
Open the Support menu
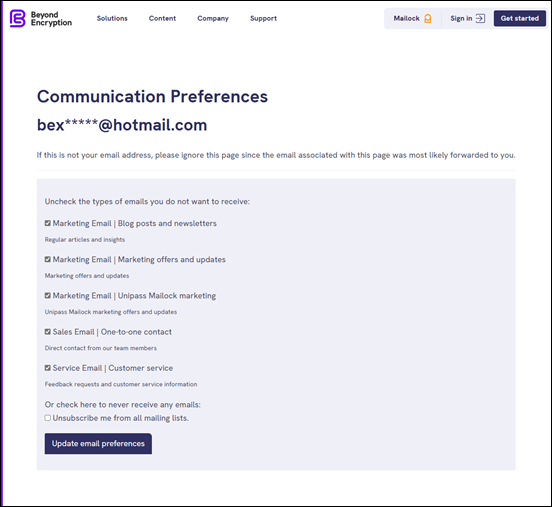click(263, 18)
